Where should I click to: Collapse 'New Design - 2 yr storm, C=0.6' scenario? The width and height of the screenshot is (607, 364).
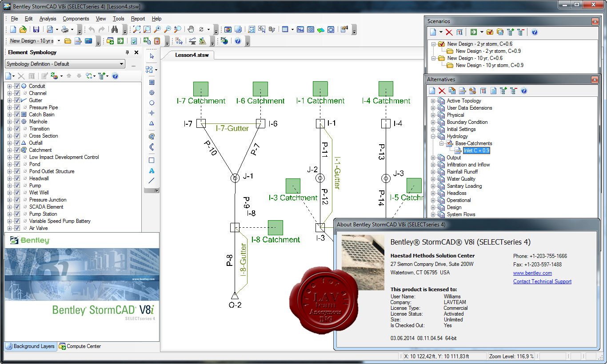[x=433, y=44]
